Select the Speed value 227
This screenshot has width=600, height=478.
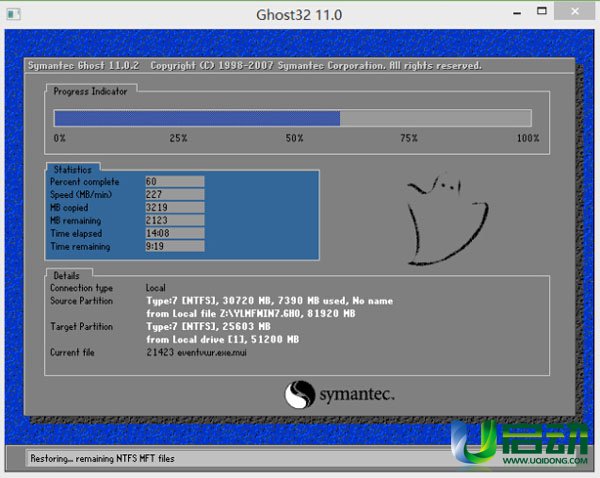coord(174,194)
